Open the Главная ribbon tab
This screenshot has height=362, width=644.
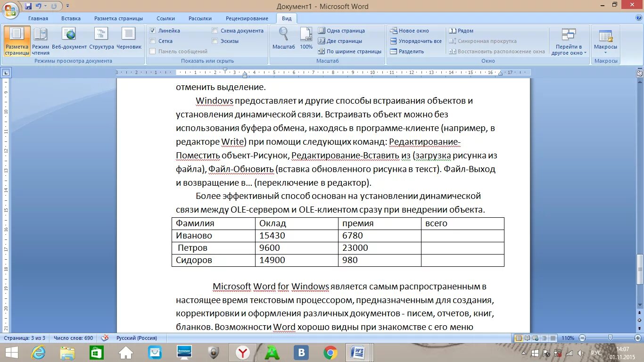pyautogui.click(x=38, y=18)
